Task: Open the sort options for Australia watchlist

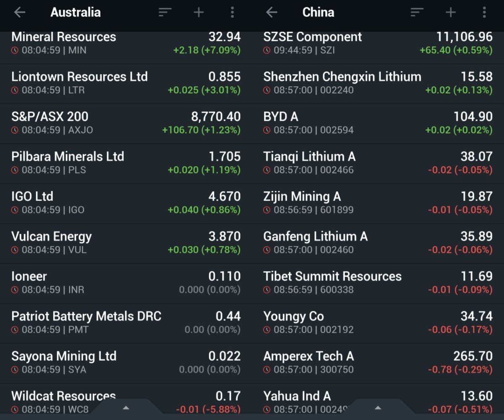Action: (165, 12)
